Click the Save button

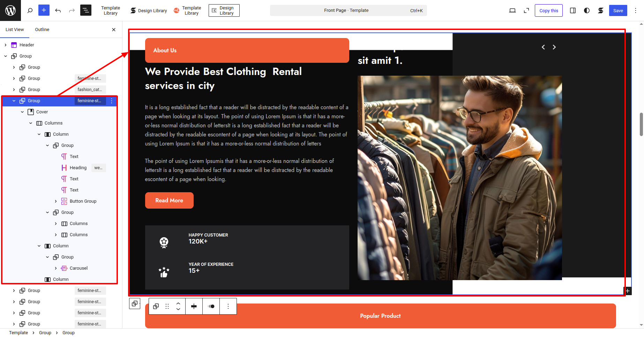tap(618, 10)
